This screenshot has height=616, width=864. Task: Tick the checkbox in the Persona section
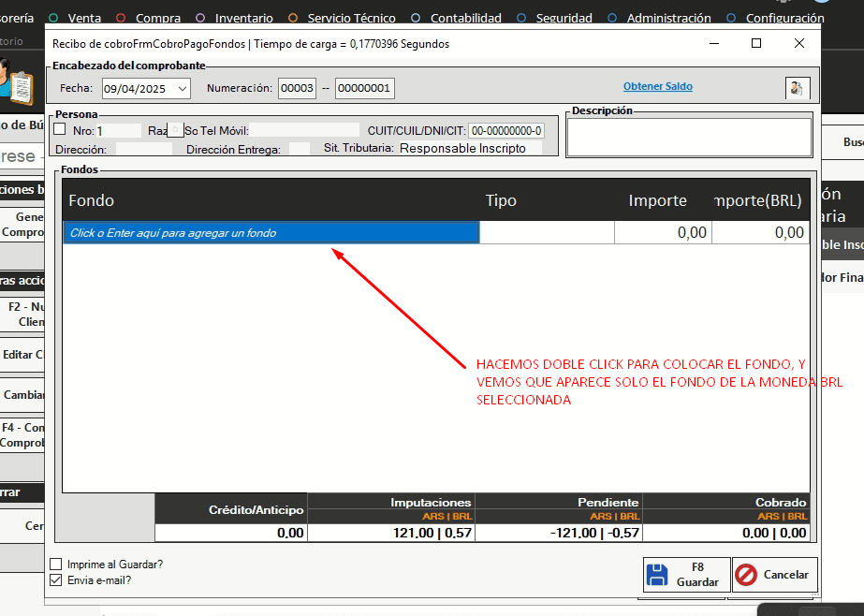[x=60, y=130]
